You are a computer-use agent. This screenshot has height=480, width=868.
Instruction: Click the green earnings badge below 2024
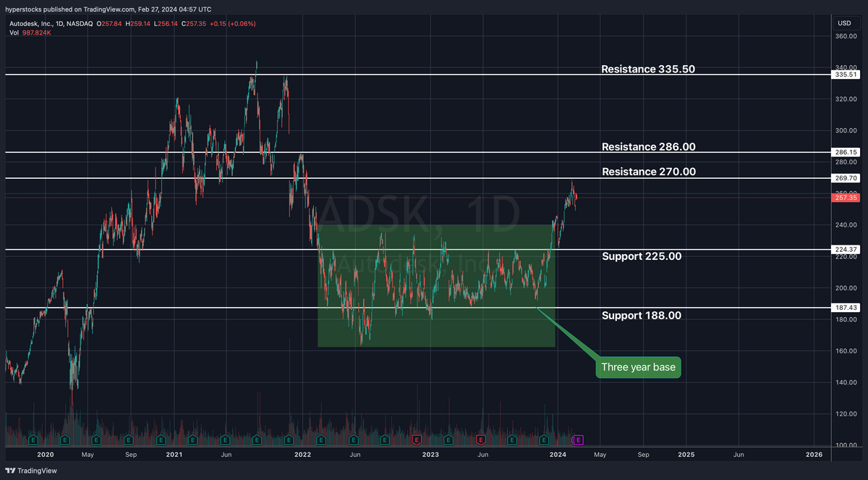(x=544, y=439)
